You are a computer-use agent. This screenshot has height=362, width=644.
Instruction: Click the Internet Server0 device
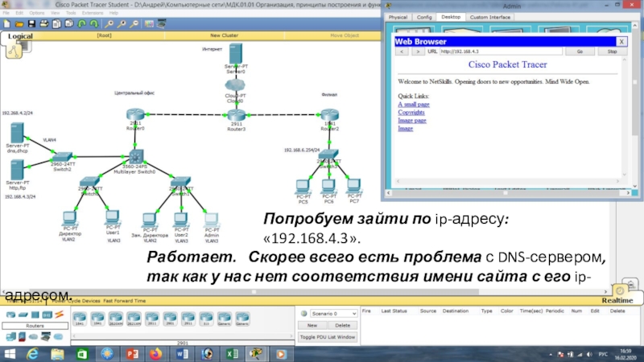coord(236,53)
